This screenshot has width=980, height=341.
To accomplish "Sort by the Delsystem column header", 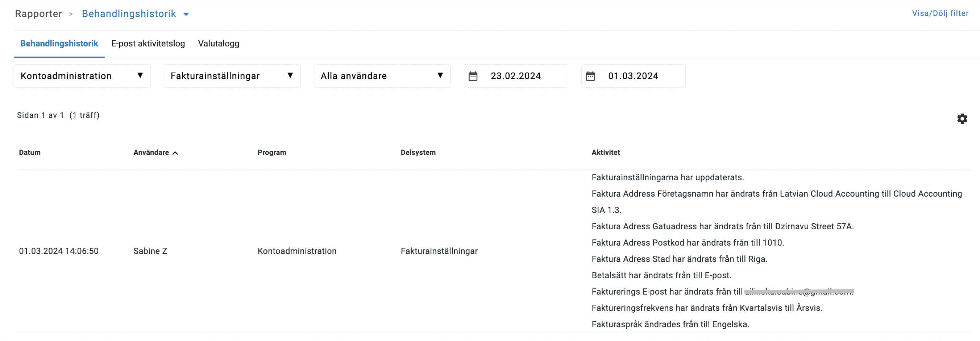I will 418,153.
